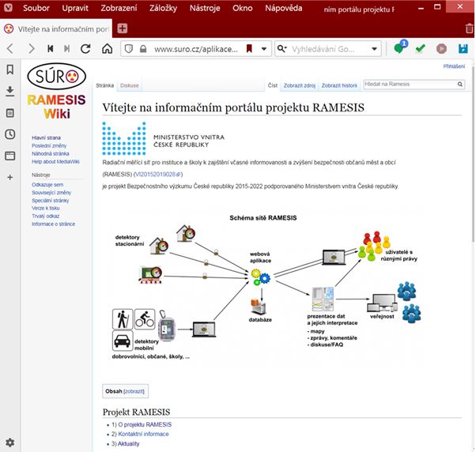476x452 pixels.
Task: Switch to the Diskuse tab
Action: tap(129, 85)
